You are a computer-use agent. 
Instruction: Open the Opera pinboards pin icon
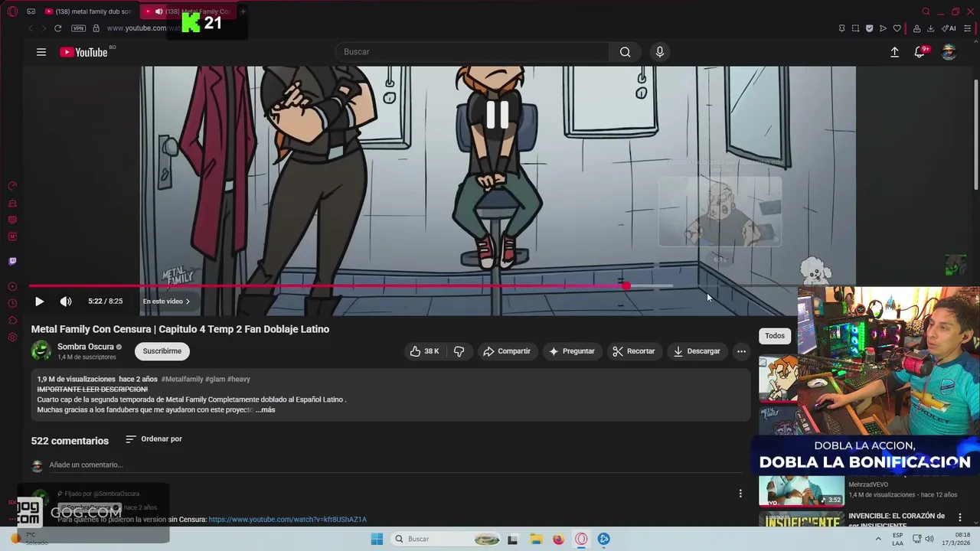coord(841,28)
